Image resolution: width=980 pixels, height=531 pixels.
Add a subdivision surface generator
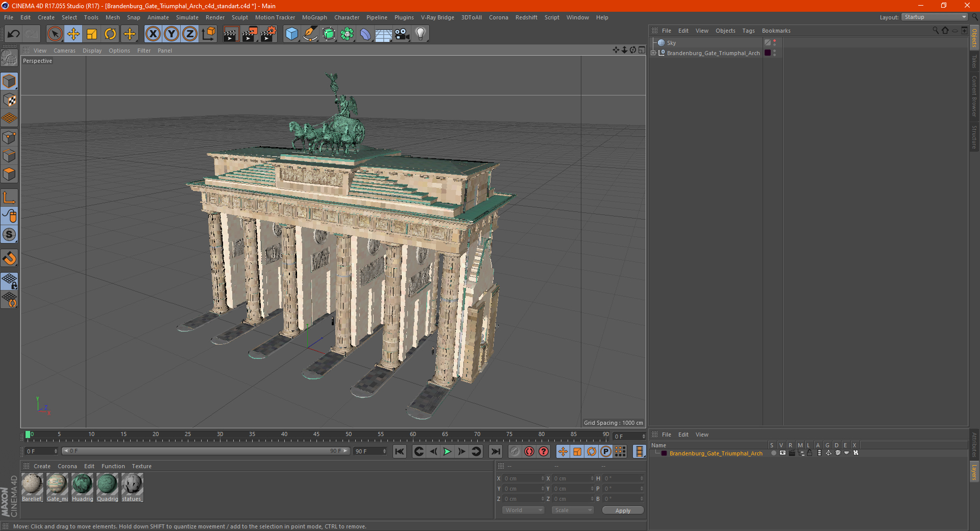tap(329, 34)
